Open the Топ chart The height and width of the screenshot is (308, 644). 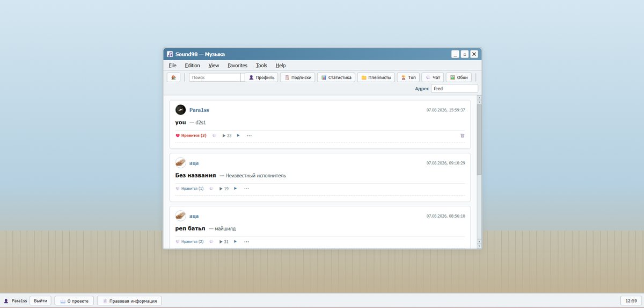pos(408,77)
